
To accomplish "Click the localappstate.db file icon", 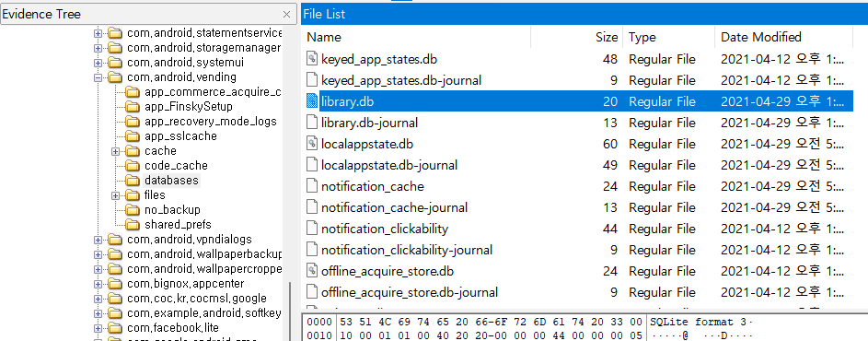I will [312, 144].
